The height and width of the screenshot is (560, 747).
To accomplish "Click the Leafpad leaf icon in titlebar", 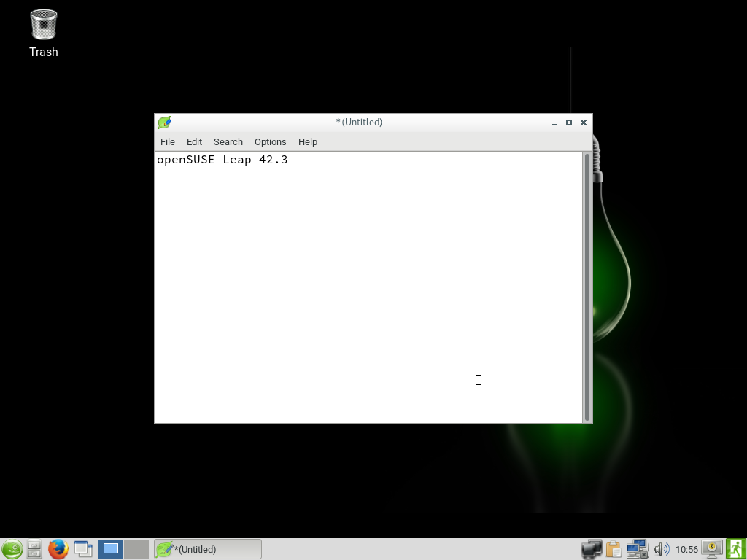I will [164, 122].
